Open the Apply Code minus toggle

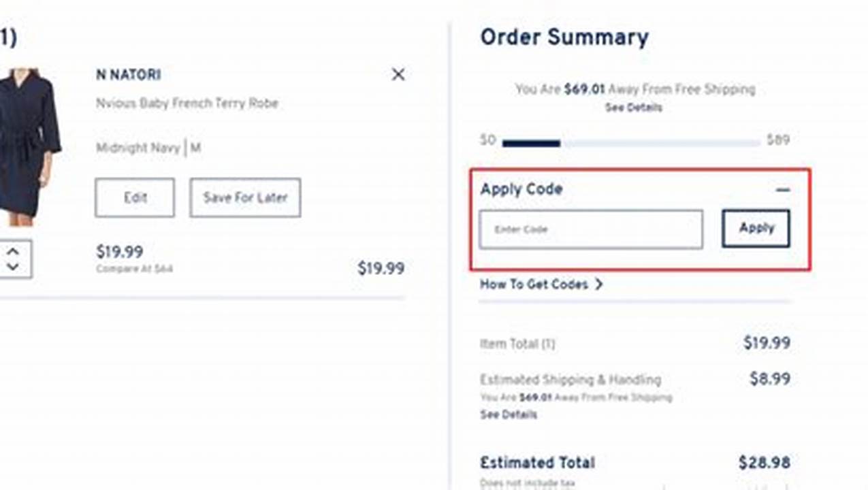pyautogui.click(x=782, y=189)
